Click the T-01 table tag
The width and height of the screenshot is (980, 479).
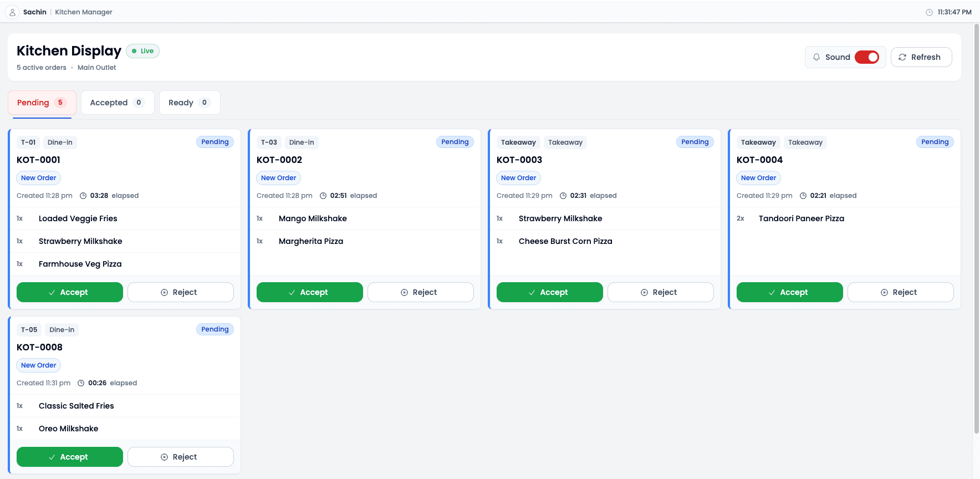tap(28, 142)
